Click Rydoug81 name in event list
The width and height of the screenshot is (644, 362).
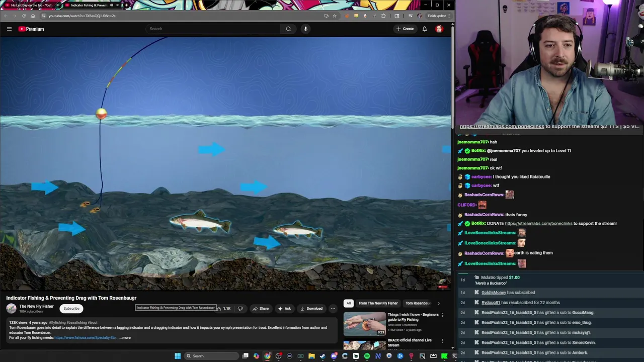(x=491, y=302)
